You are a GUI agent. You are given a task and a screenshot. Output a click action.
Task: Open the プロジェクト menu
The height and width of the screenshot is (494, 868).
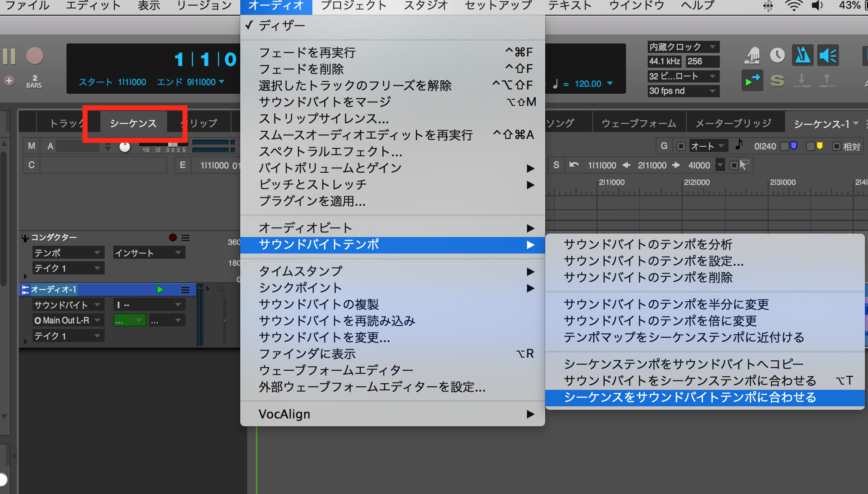353,6
